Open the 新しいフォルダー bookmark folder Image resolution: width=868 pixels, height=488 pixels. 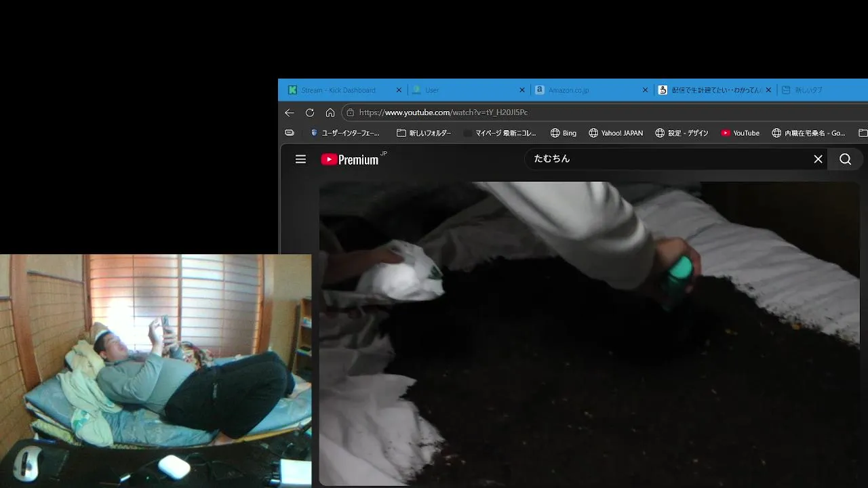(x=424, y=133)
